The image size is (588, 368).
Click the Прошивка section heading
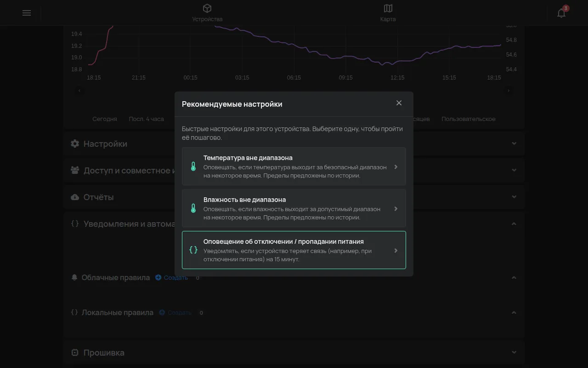104,352
